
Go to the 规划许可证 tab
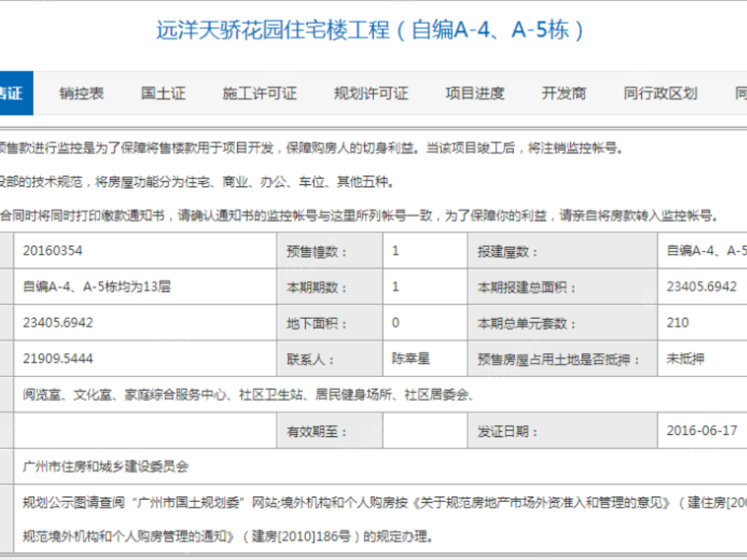point(371,93)
